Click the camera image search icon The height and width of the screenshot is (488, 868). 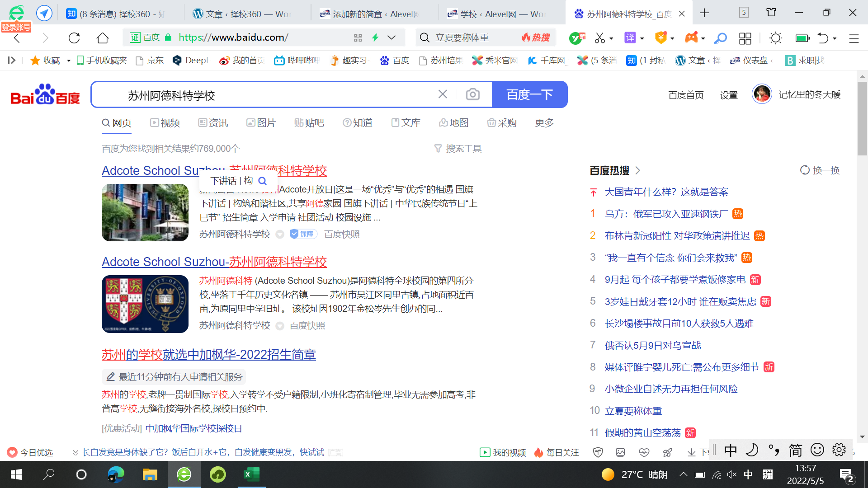click(x=472, y=94)
